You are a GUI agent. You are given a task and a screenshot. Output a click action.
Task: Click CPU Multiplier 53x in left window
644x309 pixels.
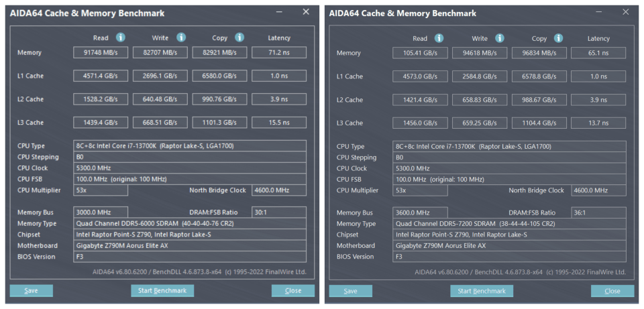(101, 190)
